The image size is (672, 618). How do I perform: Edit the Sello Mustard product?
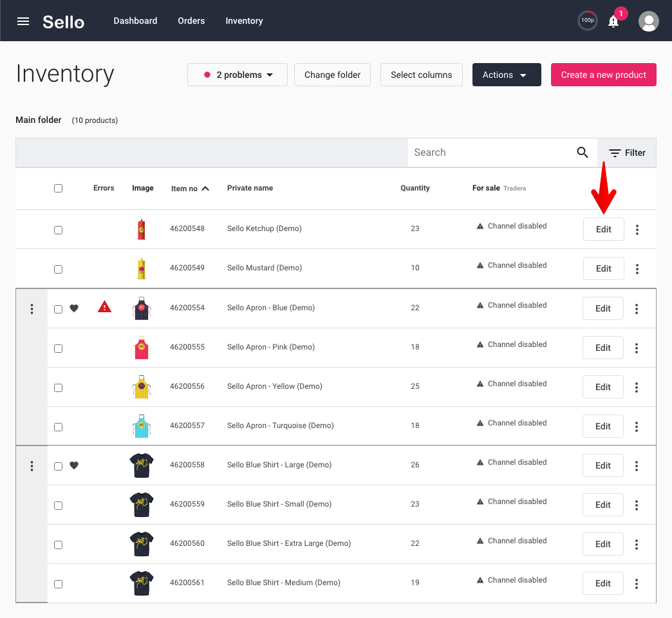click(x=603, y=268)
